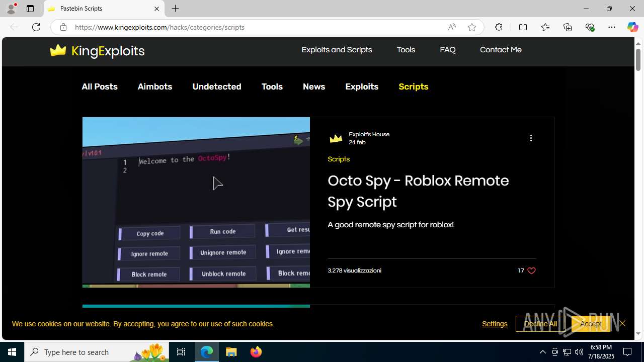The height and width of the screenshot is (362, 644).
Task: Open the Octo Spy Roblox Remote Spy title
Action: click(x=418, y=191)
